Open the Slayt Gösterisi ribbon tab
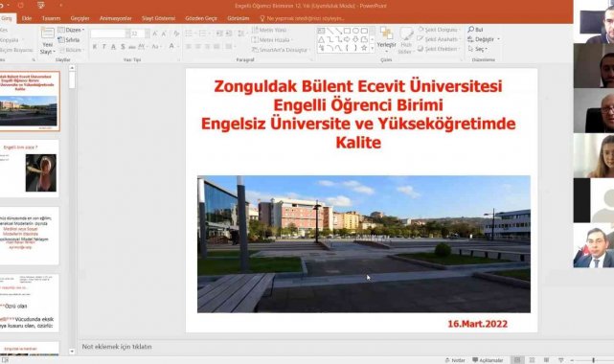Screen dimensions: 614x364 pos(159,18)
